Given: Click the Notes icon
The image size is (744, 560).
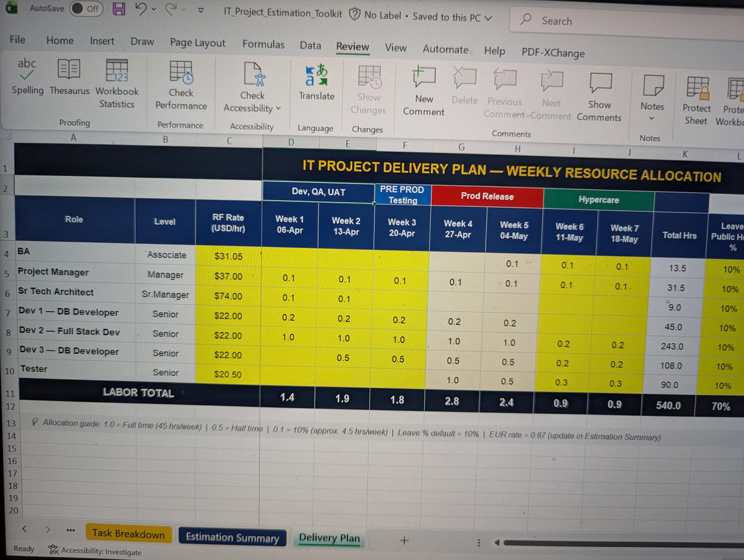Looking at the screenshot, I should tap(653, 84).
